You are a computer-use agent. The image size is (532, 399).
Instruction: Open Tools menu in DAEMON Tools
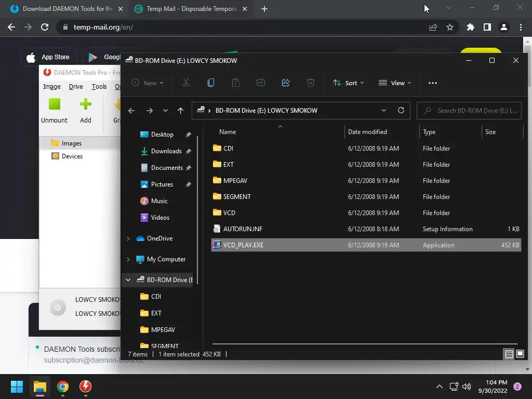(x=99, y=87)
